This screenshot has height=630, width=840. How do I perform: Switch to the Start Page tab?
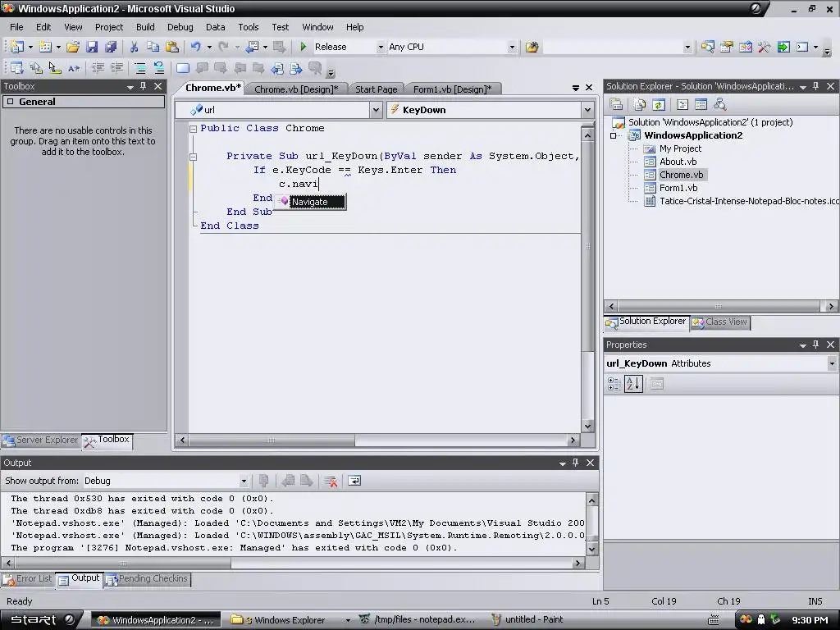(376, 89)
